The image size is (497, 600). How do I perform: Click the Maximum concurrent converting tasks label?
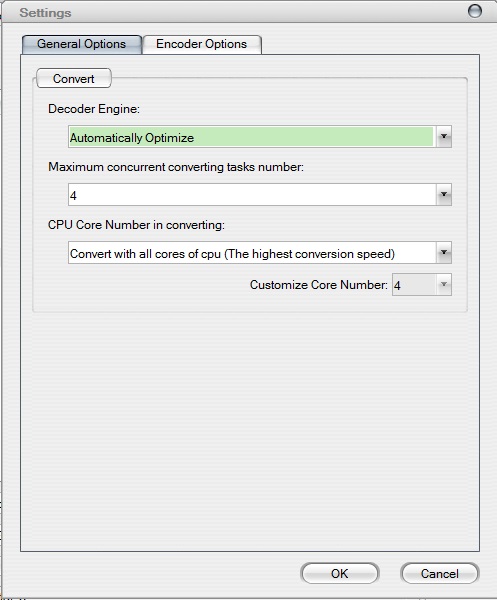(176, 167)
